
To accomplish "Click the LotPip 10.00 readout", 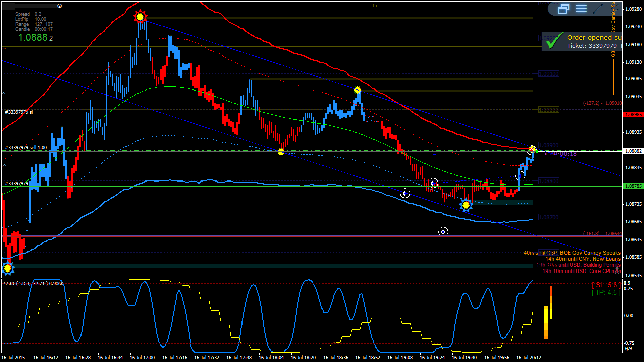I will [31, 19].
